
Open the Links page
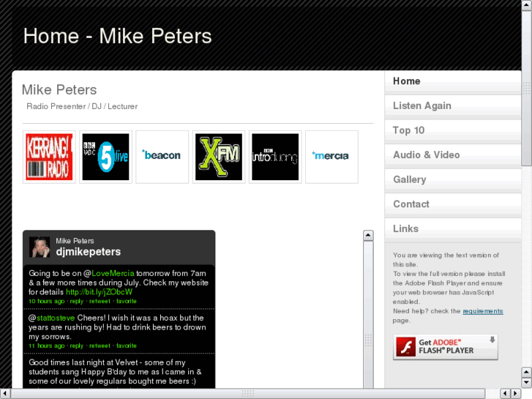[453, 229]
